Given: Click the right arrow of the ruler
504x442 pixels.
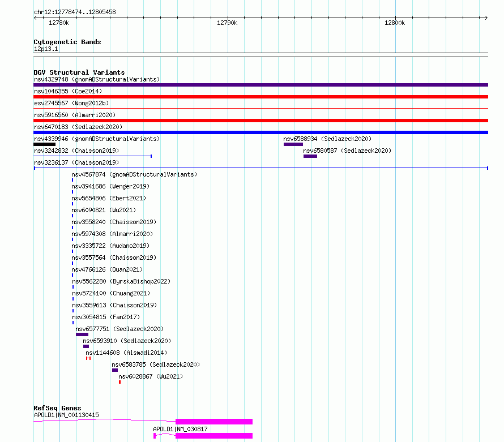Looking at the screenshot, I should point(486,18).
